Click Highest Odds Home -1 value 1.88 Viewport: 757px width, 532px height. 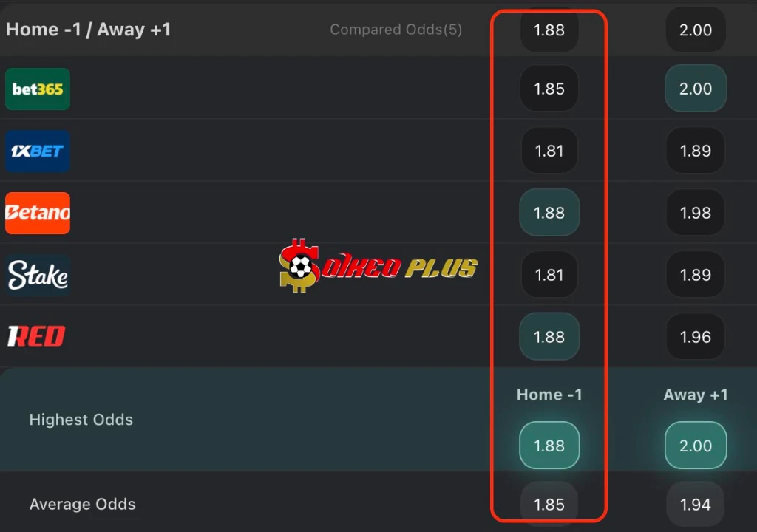point(549,446)
